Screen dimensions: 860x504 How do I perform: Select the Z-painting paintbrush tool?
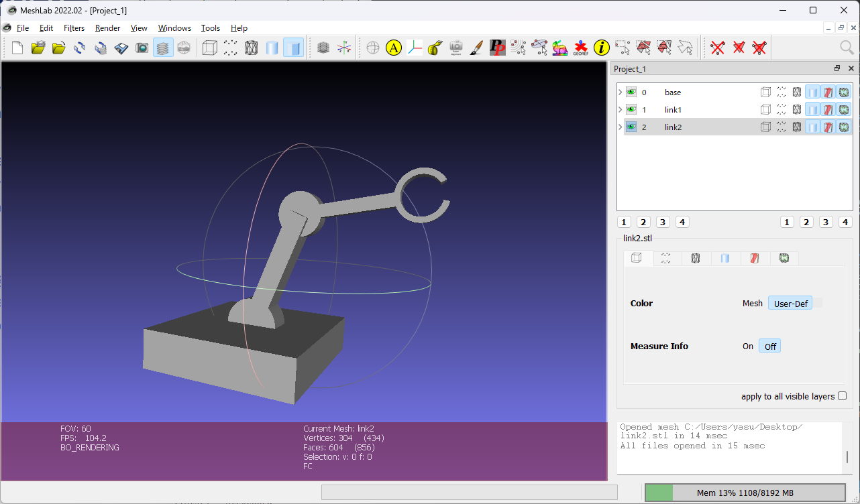tap(476, 48)
